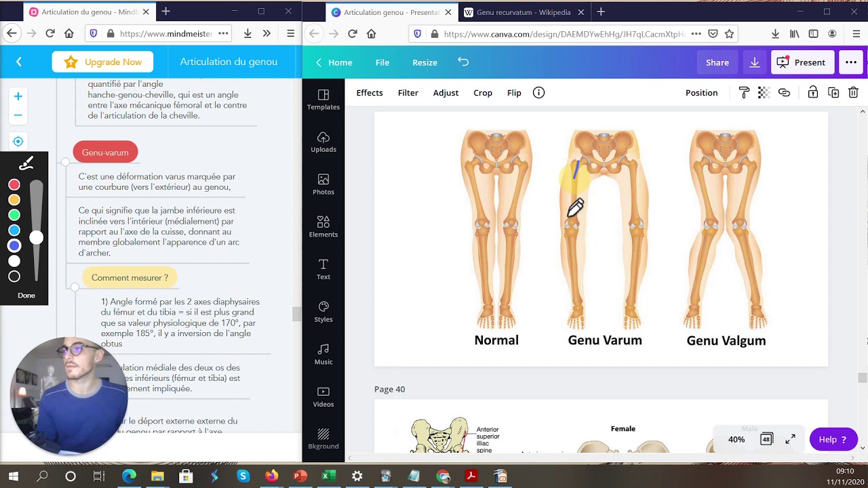Open the Photos panel in Canva sidebar
The height and width of the screenshot is (488, 868).
tap(323, 184)
